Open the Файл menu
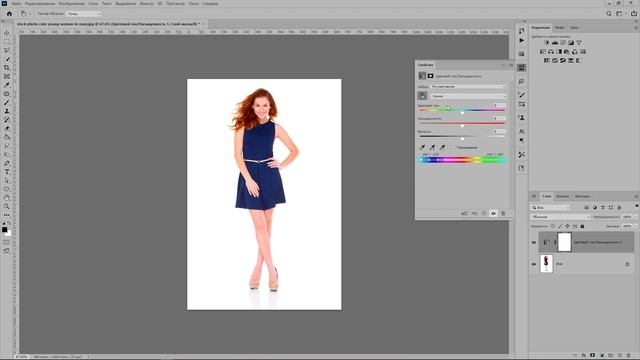The width and height of the screenshot is (640, 360). click(x=16, y=3)
